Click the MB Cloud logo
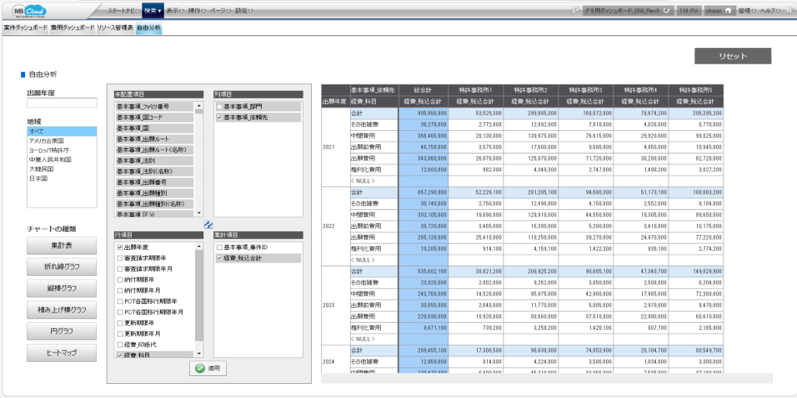The width and height of the screenshot is (797, 398). click(30, 10)
